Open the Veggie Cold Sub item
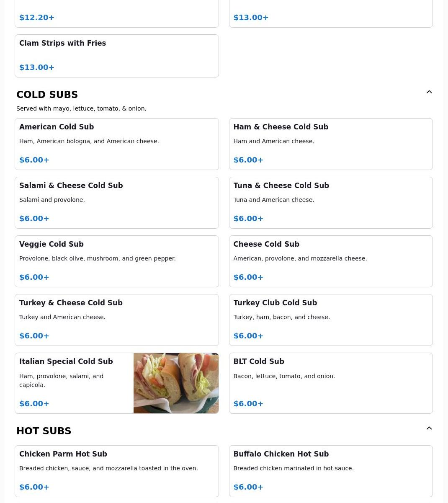 point(117,261)
